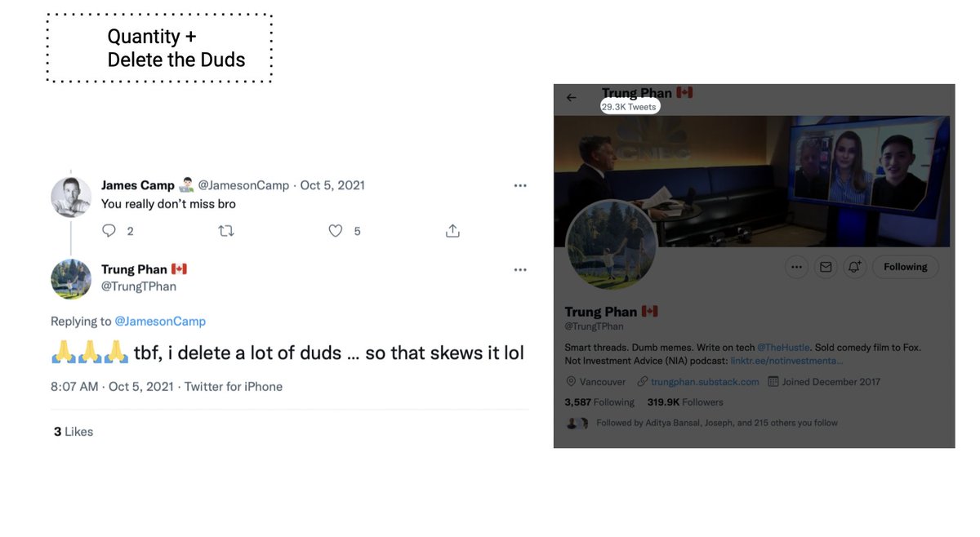Viewport: 980px width, 537px height.
Task: Open more options on Trung Phan's reply
Action: (x=520, y=270)
